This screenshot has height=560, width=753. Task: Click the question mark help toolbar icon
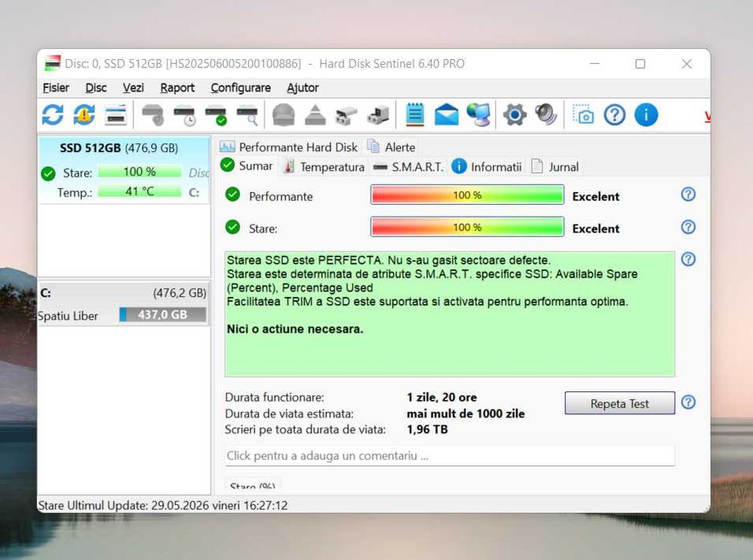[x=615, y=114]
